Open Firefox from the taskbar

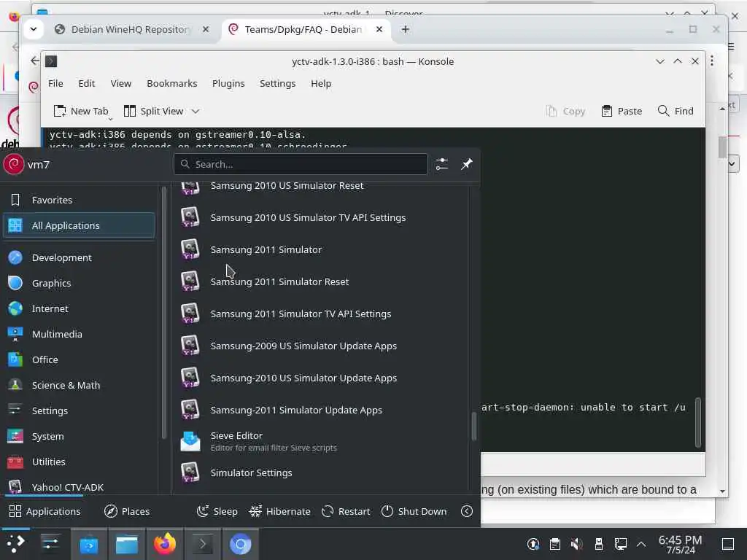click(165, 544)
